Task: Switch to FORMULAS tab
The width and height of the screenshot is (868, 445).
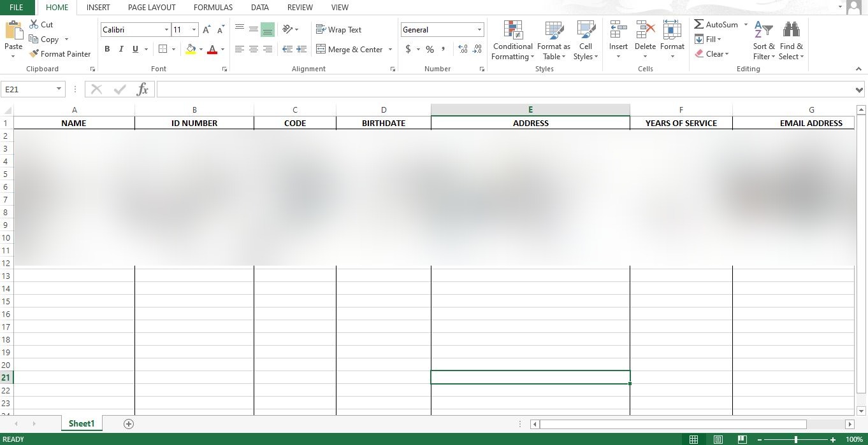Action: [213, 8]
